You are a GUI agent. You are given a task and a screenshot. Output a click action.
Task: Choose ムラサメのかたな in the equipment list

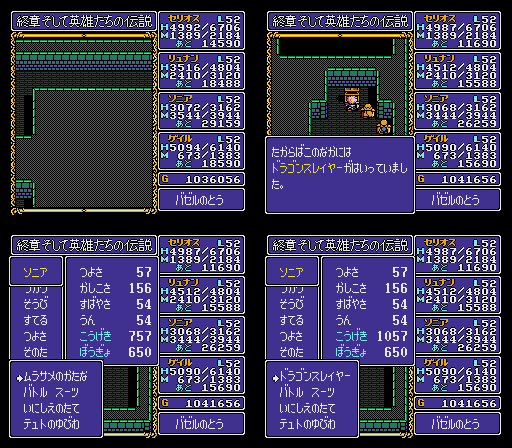pos(56,377)
